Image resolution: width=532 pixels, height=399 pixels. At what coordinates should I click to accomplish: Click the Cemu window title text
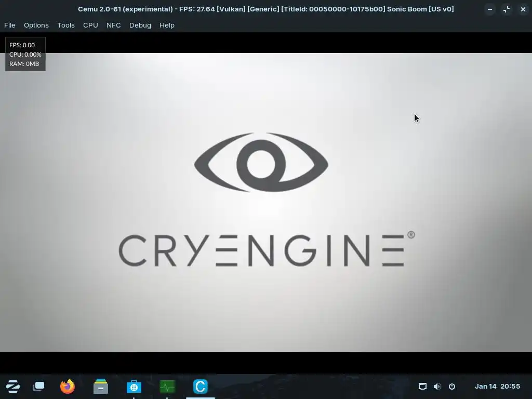pyautogui.click(x=265, y=9)
